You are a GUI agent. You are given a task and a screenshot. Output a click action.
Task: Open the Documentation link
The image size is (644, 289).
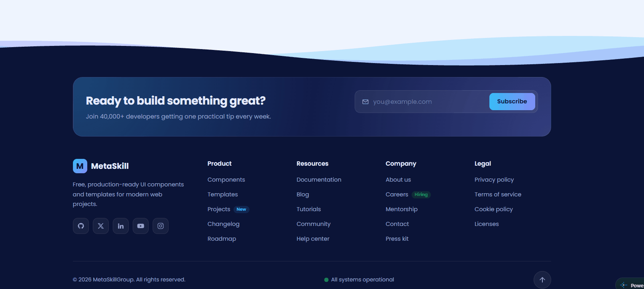[x=319, y=180]
